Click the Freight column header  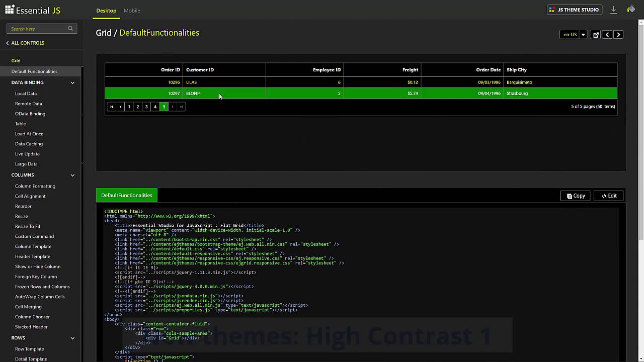pyautogui.click(x=382, y=70)
